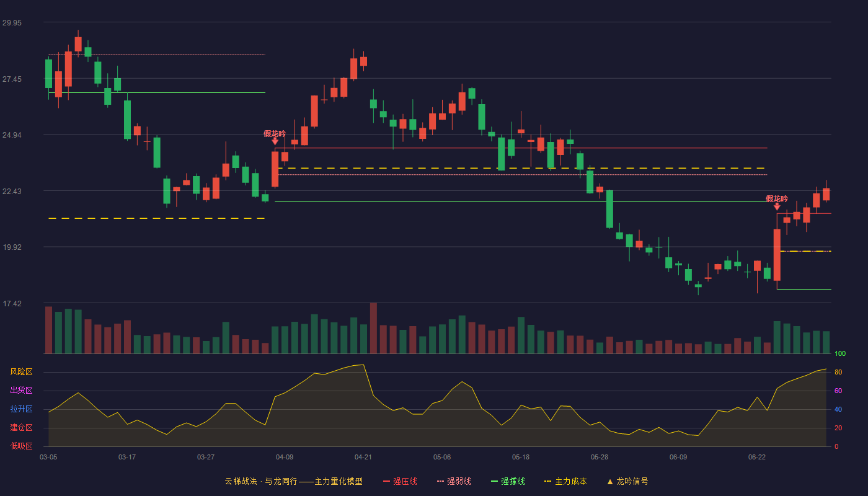
Task: Click the 03-27 date label
Action: pyautogui.click(x=206, y=457)
